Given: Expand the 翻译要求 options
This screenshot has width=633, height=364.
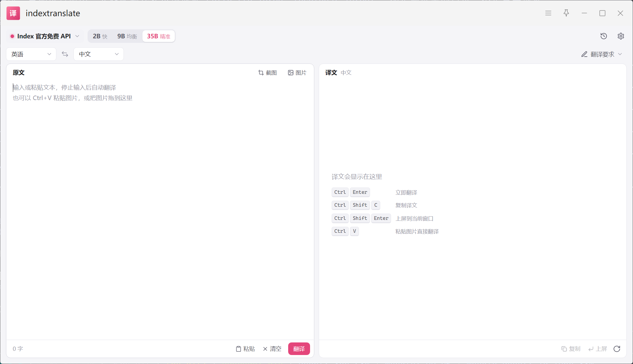Looking at the screenshot, I should 602,54.
